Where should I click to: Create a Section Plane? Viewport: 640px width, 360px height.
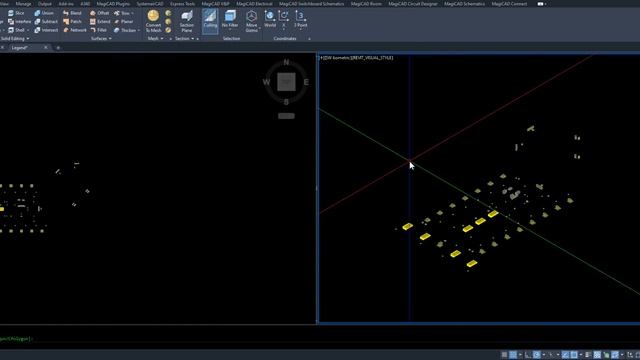[187, 21]
